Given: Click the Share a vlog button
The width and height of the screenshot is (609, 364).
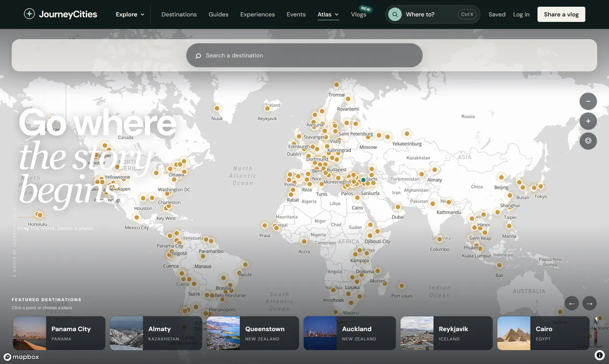Looking at the screenshot, I should (x=561, y=14).
